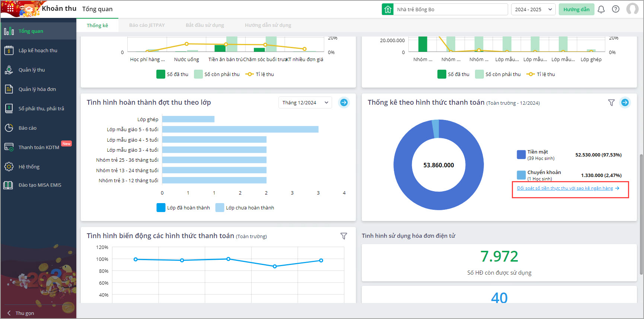Image resolution: width=644 pixels, height=319 pixels.
Task: Toggle 'Lớp đã hoàn thành' legend item
Action: point(184,208)
